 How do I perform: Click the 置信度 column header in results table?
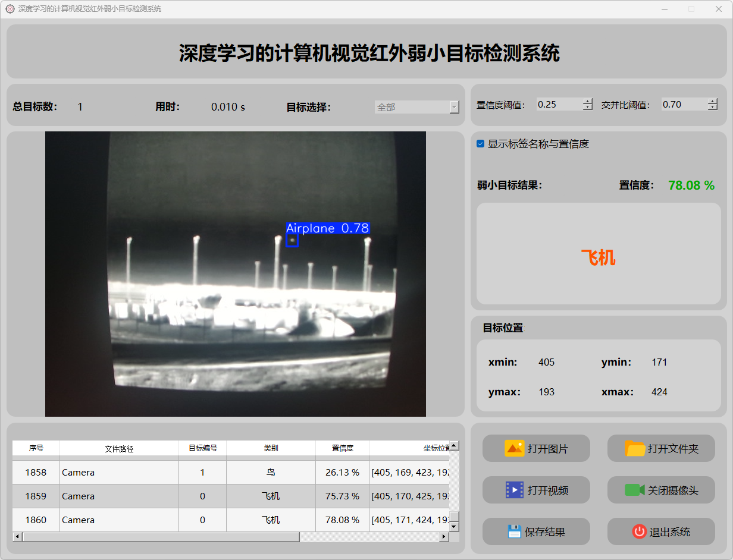(342, 448)
